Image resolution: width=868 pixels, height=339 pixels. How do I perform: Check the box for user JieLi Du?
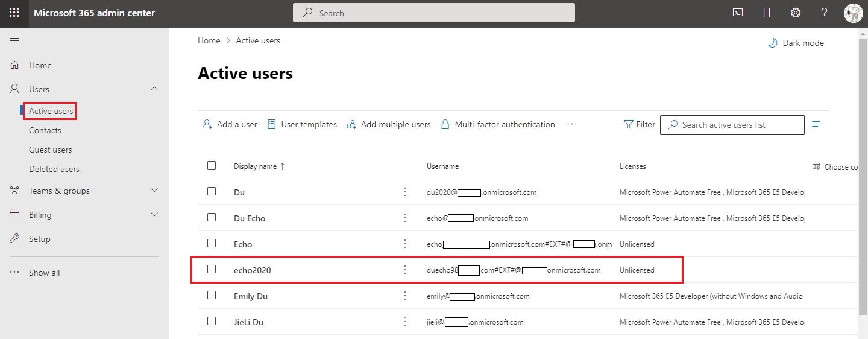click(x=212, y=321)
